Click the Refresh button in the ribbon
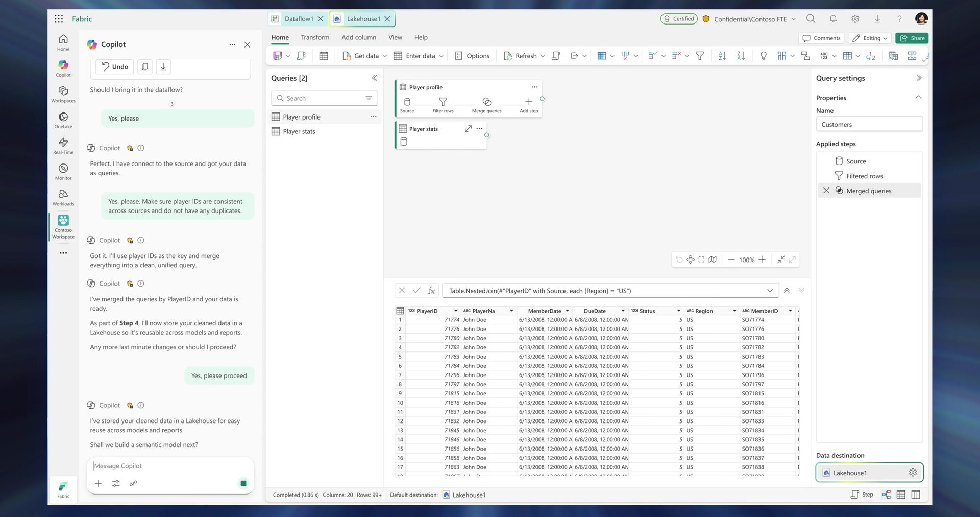 pos(520,56)
